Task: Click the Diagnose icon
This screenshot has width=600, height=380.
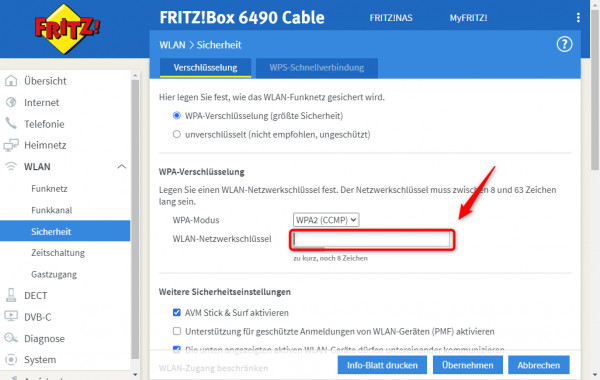Action: coord(11,338)
